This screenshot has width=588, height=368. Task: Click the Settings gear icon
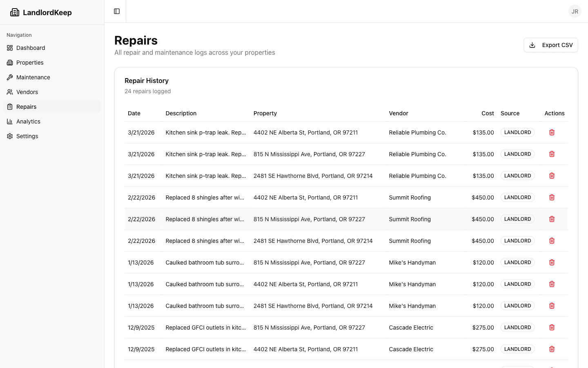click(9, 136)
